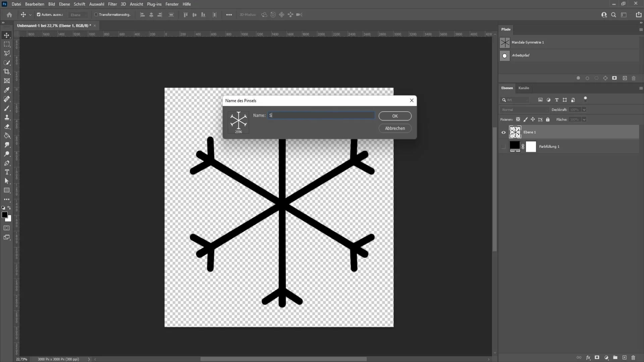Select the Pen tool
This screenshot has height=362, width=644.
(x=7, y=164)
